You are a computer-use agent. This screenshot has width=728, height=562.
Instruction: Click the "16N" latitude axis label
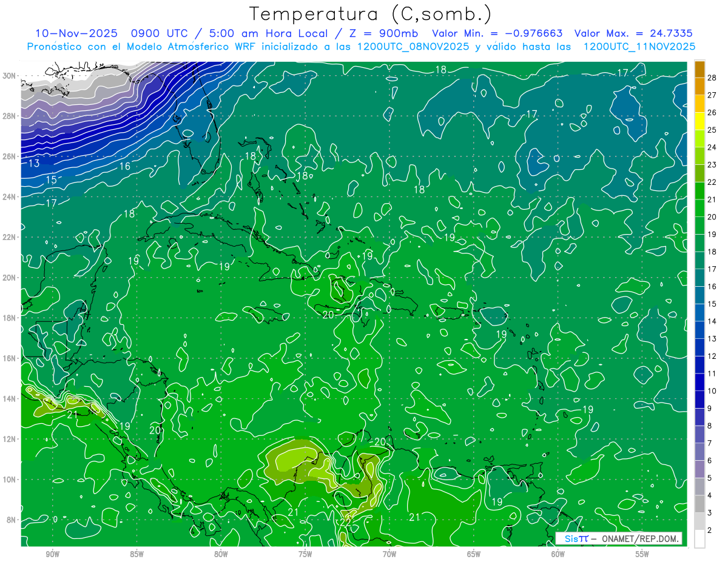[10, 358]
